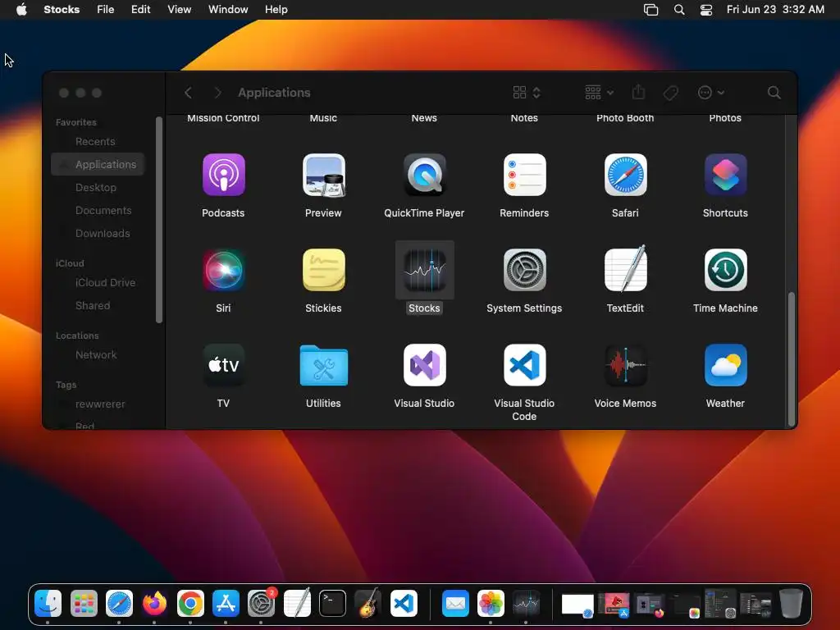840x630 pixels.
Task: Open the Window menu
Action: [228, 10]
